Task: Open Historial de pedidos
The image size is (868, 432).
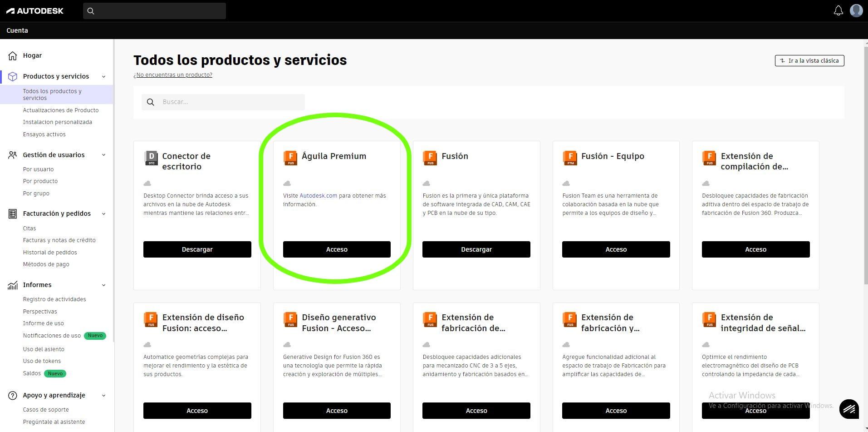Action: pyautogui.click(x=50, y=253)
